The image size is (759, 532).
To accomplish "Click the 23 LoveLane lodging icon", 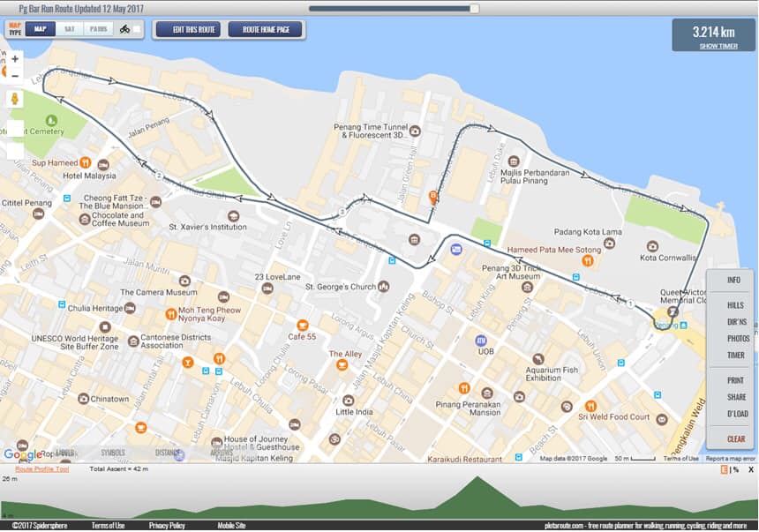I will [x=267, y=288].
